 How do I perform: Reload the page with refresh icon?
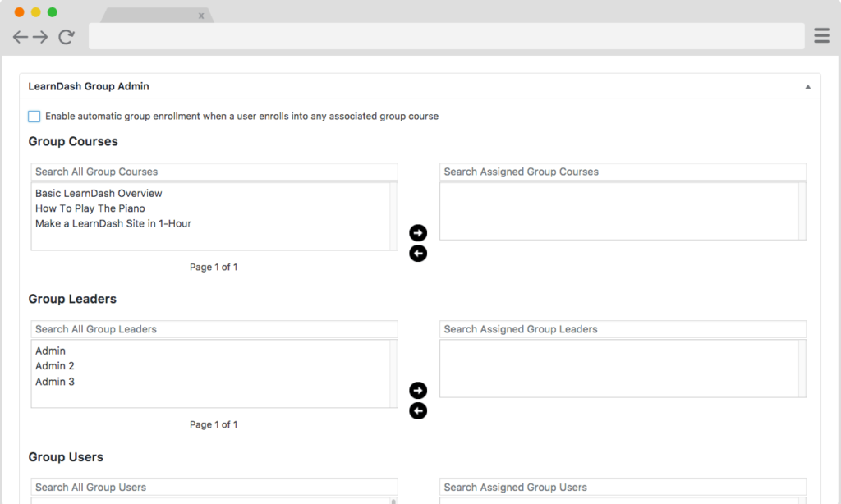pos(67,37)
